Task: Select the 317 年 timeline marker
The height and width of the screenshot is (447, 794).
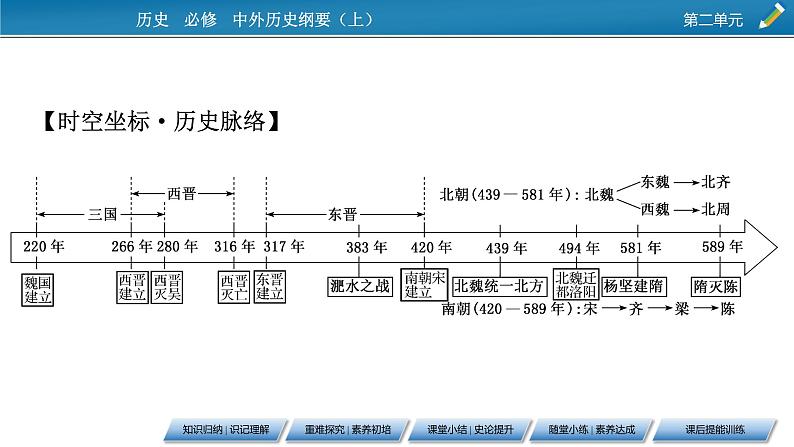Action: tap(284, 247)
